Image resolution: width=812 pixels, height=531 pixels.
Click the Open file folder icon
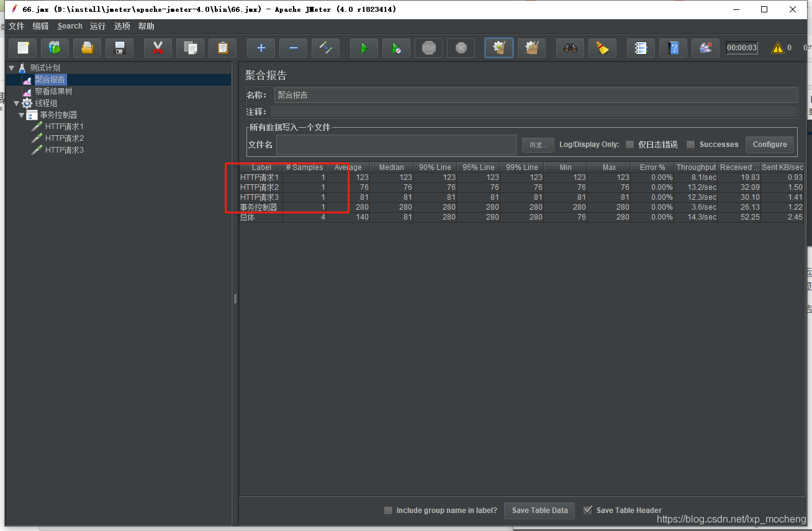(x=88, y=48)
